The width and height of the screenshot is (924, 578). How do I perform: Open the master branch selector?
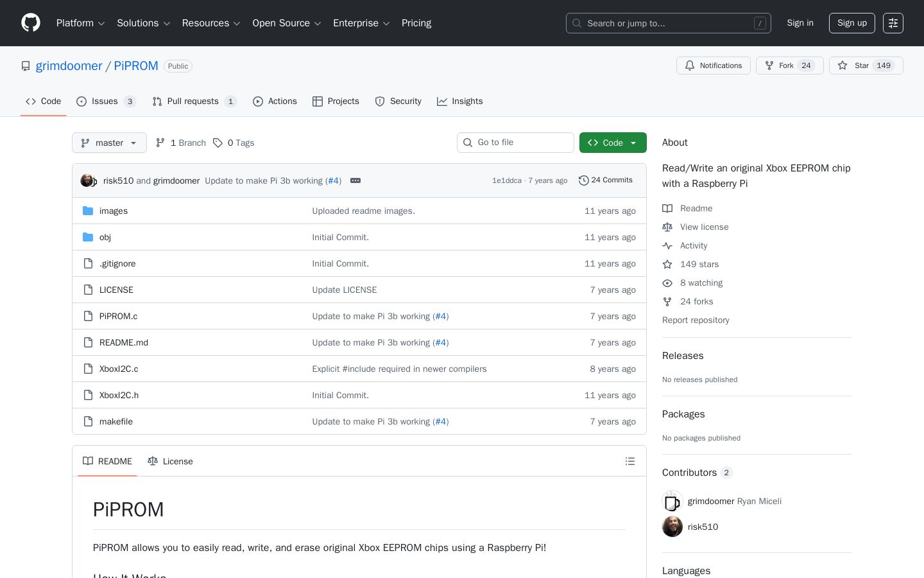[x=109, y=143]
